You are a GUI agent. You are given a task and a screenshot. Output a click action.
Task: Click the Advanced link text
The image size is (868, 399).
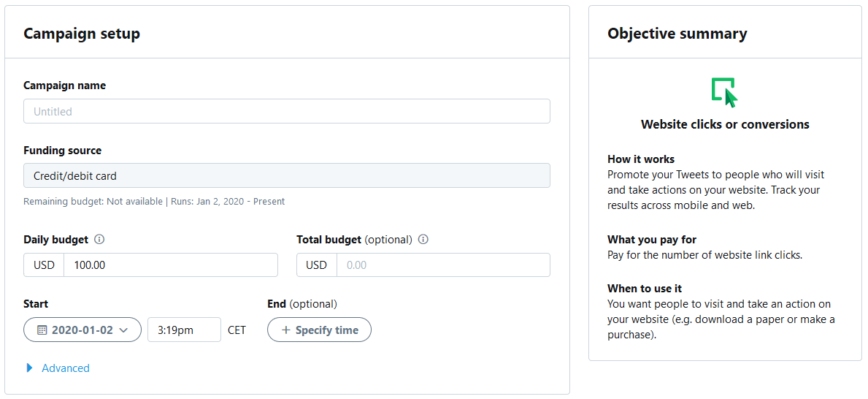66,368
